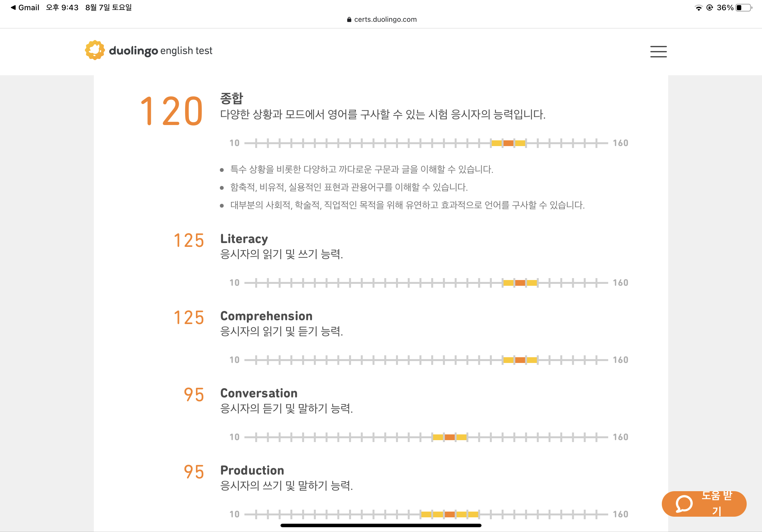Tap the back arrow to Gmail

[13, 7]
